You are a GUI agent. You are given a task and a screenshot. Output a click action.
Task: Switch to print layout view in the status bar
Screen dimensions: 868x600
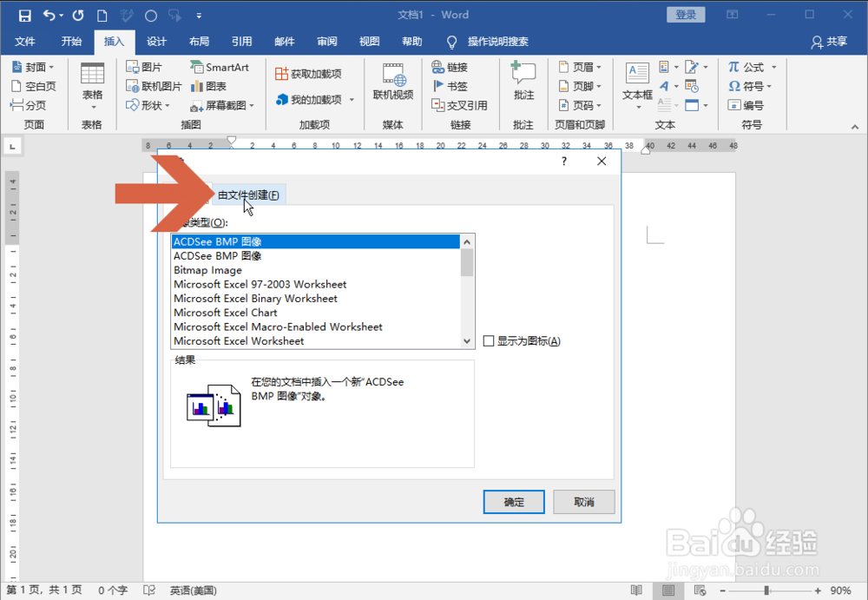coord(668,590)
